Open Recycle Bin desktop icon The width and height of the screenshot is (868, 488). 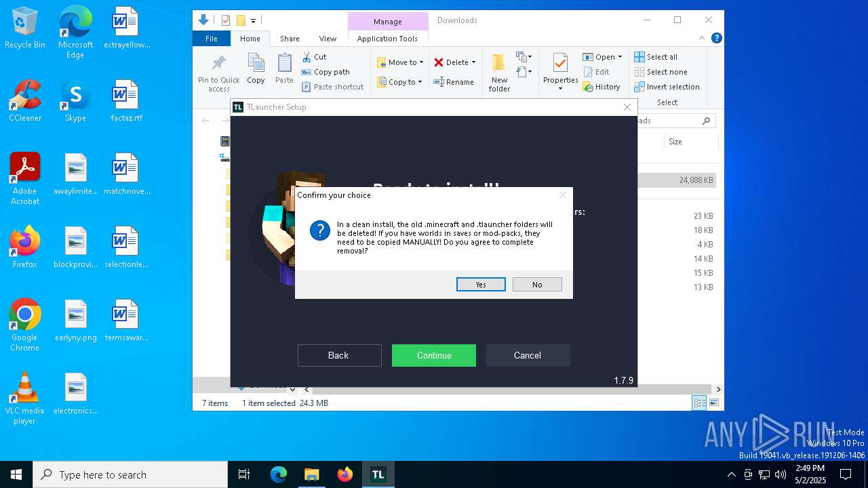(25, 28)
